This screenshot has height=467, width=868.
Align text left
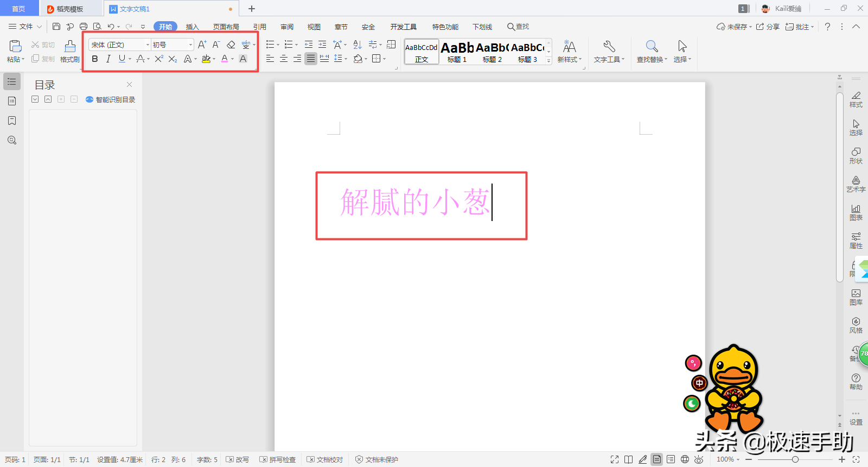[x=270, y=59]
